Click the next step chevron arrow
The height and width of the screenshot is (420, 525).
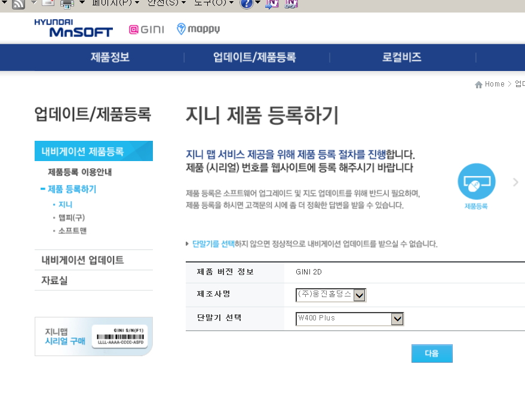[x=515, y=182]
